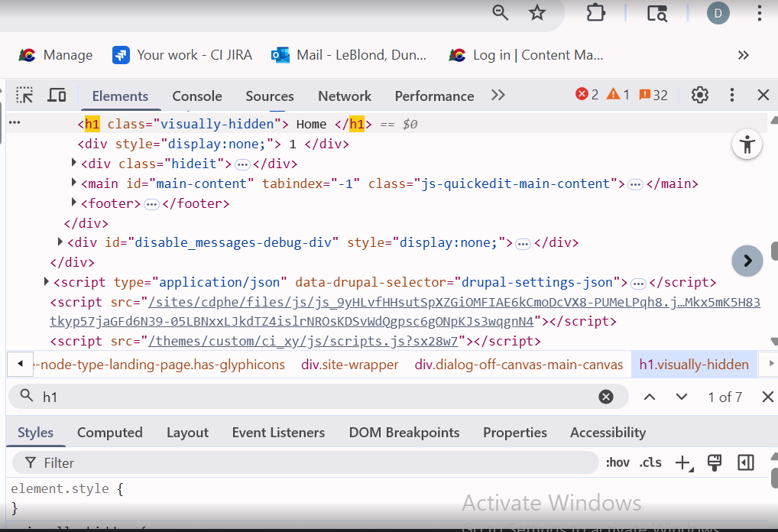Switch to the Performance tab
Screen dimensions: 778x532
coord(434,96)
